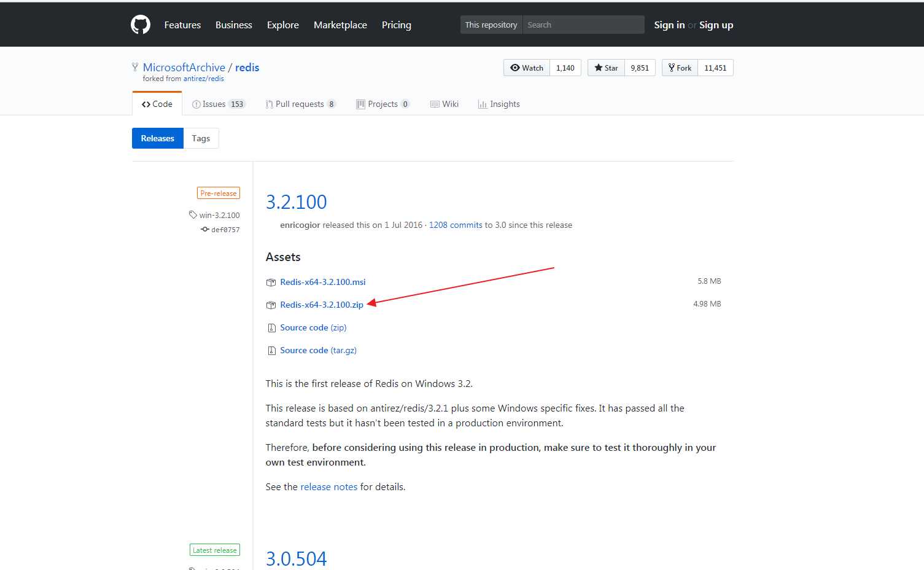This screenshot has height=570, width=924.
Task: Open the 1,140 watchers count
Action: (x=565, y=68)
